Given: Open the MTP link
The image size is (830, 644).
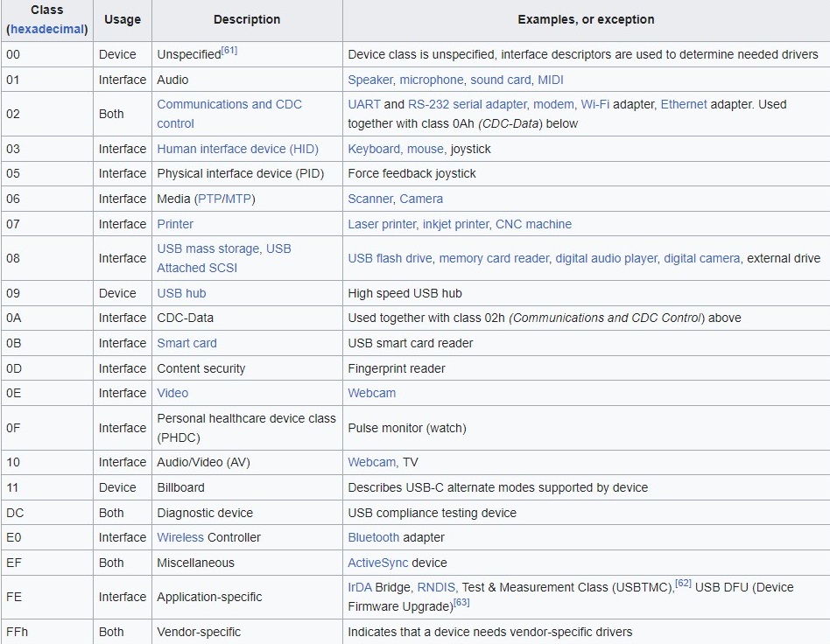Looking at the screenshot, I should tap(238, 199).
